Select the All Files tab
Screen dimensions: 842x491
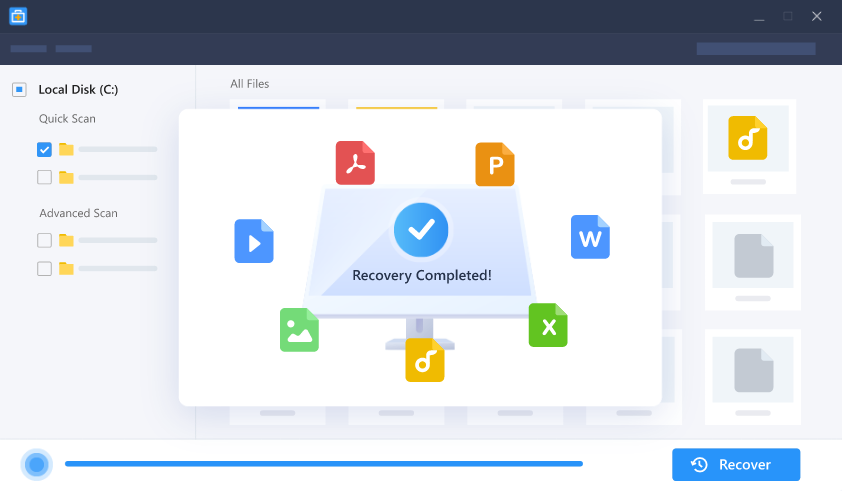click(x=249, y=84)
